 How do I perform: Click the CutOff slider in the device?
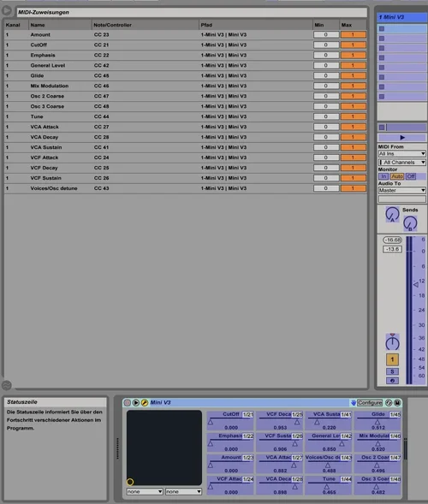(230, 421)
